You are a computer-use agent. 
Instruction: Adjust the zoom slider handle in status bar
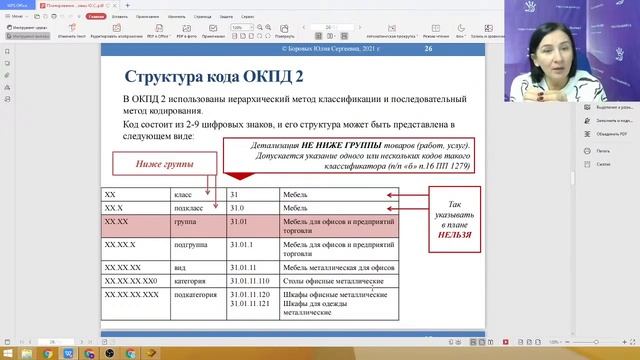pos(596,342)
